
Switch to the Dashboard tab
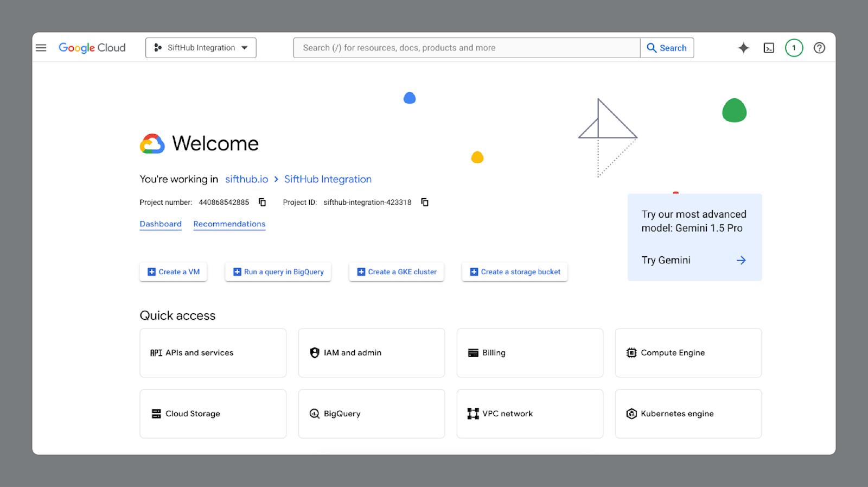(161, 224)
